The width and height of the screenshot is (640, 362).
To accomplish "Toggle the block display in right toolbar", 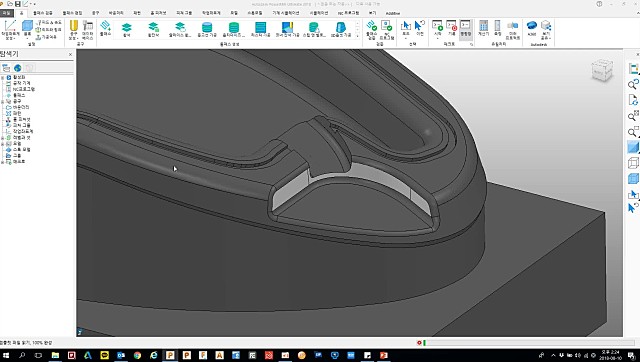I will click(x=633, y=178).
